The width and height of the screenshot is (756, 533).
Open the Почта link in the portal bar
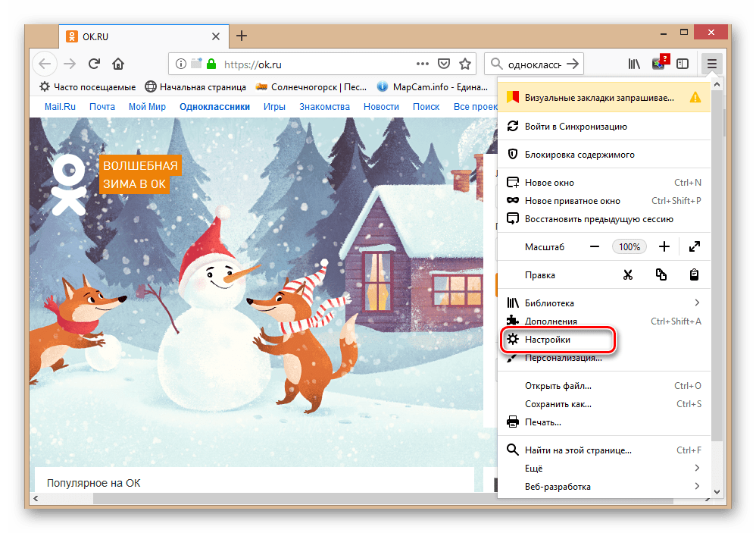(102, 107)
